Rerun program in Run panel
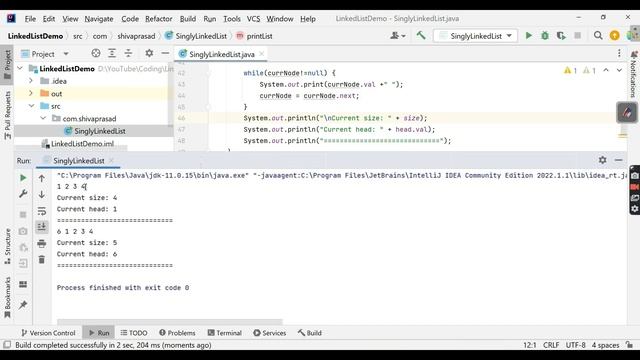 click(23, 178)
